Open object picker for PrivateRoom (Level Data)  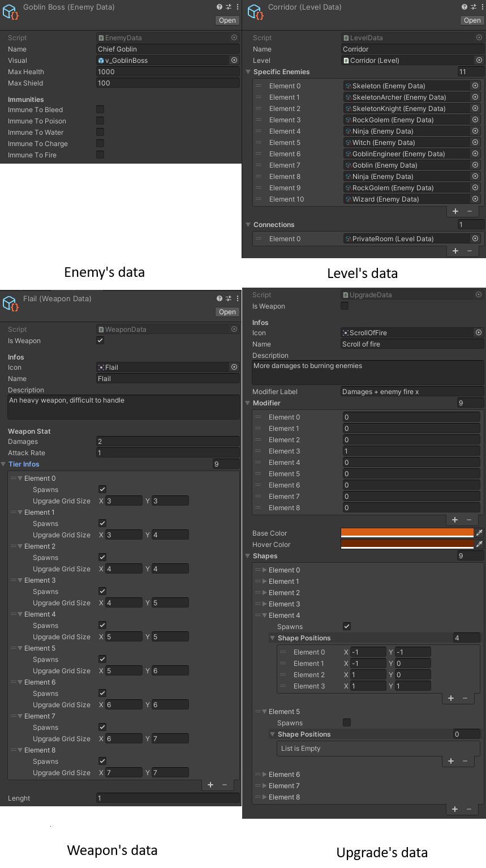tap(475, 239)
